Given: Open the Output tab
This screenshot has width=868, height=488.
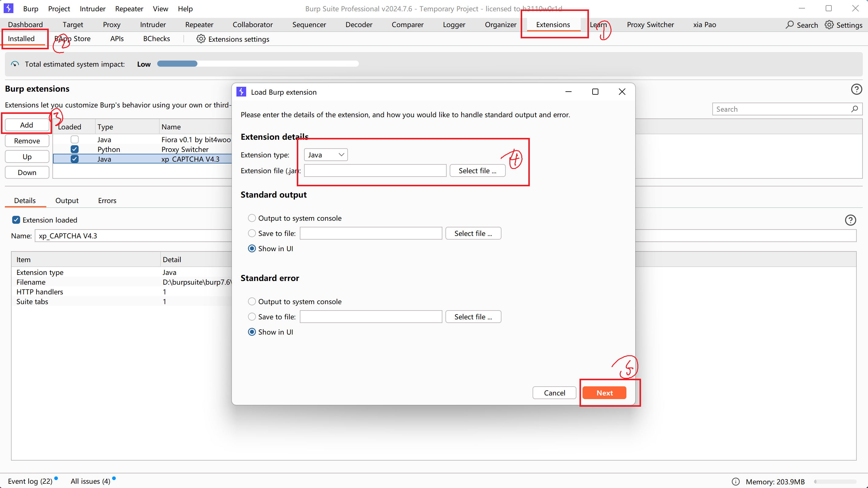Looking at the screenshot, I should 67,201.
